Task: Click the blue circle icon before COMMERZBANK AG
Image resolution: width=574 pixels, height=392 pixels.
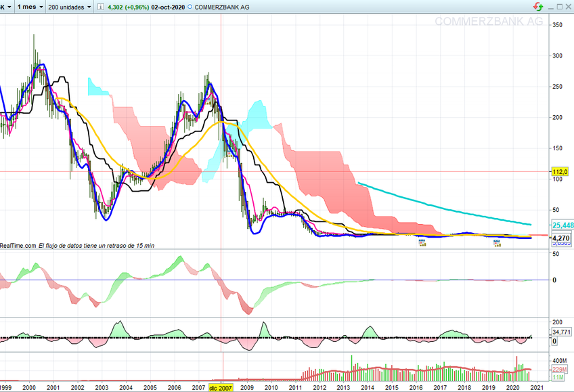Action: click(190, 7)
